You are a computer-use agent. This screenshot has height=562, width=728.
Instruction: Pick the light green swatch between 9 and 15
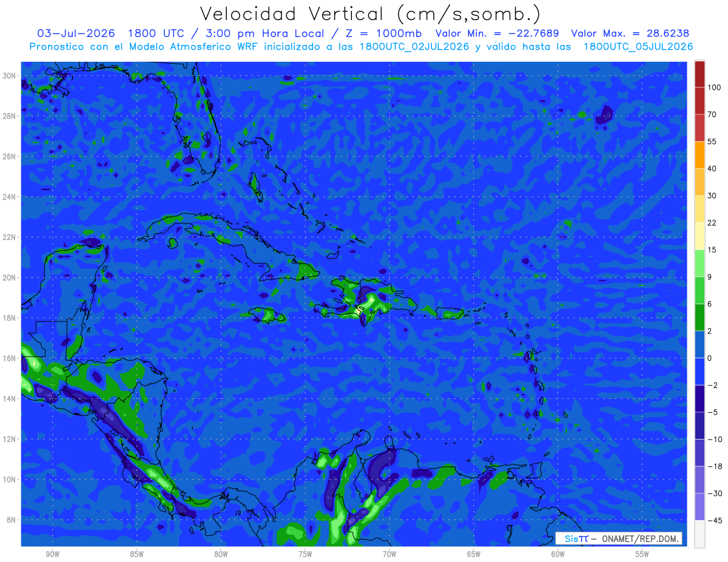tap(699, 263)
